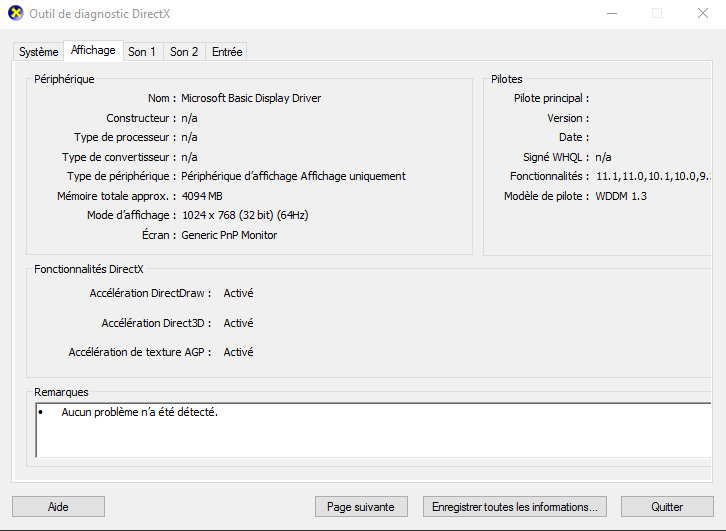Click the DirectX diagnostic tool title icon
Viewport: 726px width, 531px height.
point(16,13)
